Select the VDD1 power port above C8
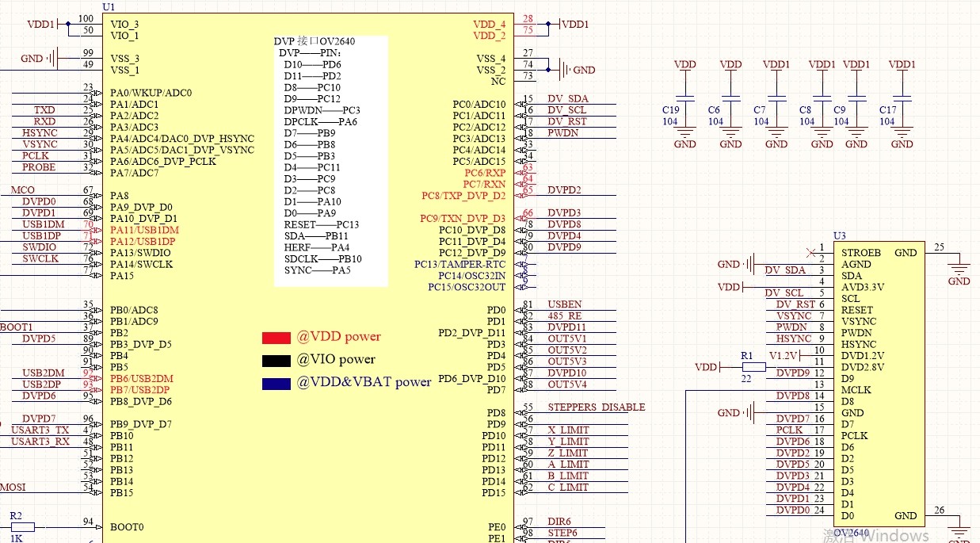The width and height of the screenshot is (980, 543). [x=822, y=64]
